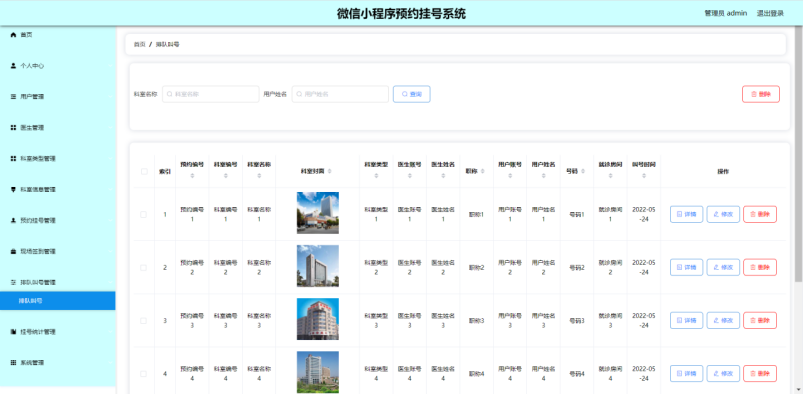Check the checkbox for row 1
Viewport: 803px width, 394px height.
point(143,215)
